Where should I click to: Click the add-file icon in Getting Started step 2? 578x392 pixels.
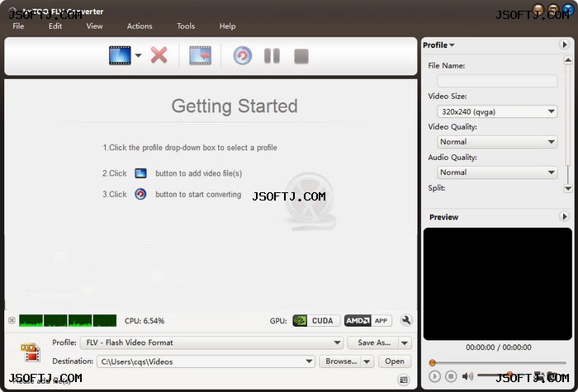tap(141, 173)
